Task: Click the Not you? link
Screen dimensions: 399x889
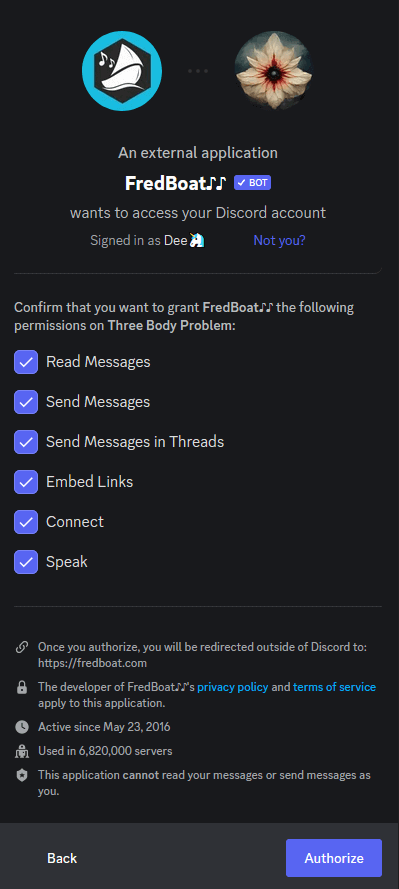Action: [279, 240]
